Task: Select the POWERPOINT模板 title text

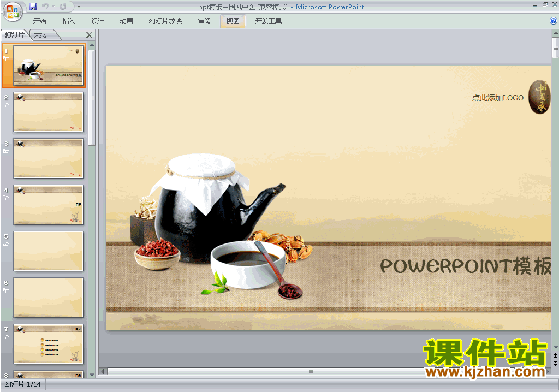Action: coord(466,266)
